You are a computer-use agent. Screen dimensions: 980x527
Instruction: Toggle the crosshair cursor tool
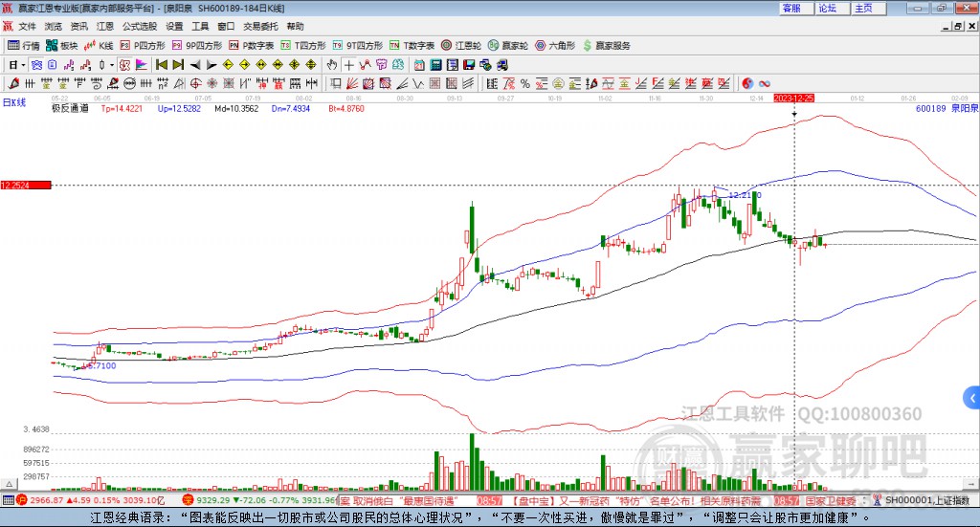[348, 65]
